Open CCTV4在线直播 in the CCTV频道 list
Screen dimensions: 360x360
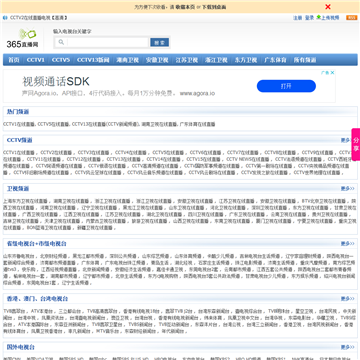131,153
